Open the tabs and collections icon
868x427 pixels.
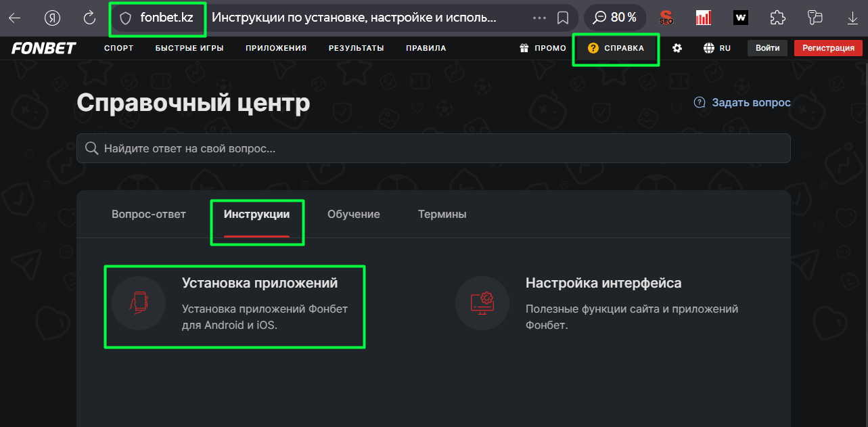tap(815, 18)
